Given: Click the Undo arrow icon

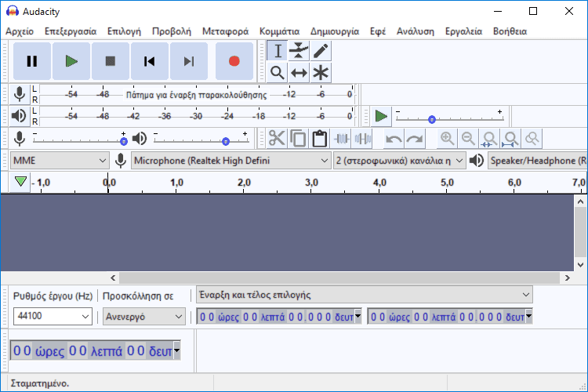Looking at the screenshot, I should coord(394,139).
